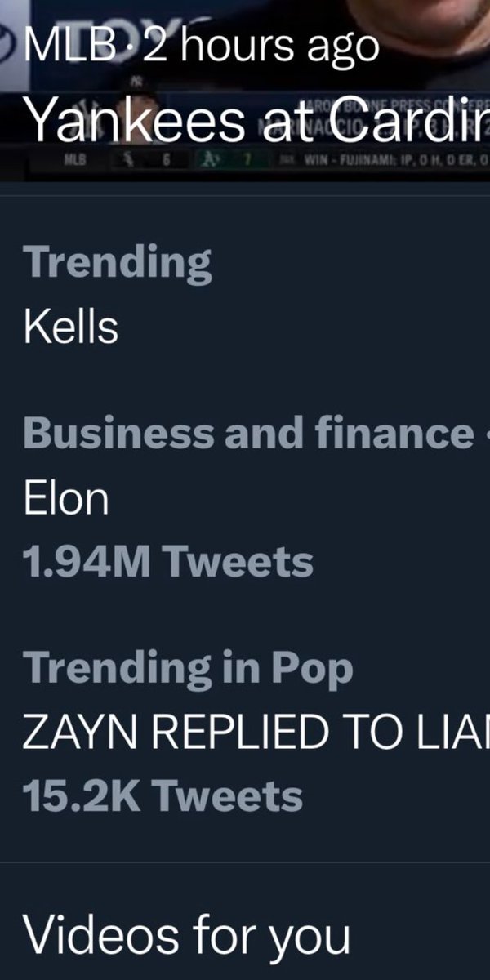Select the Business and finance category label

pos(247,433)
